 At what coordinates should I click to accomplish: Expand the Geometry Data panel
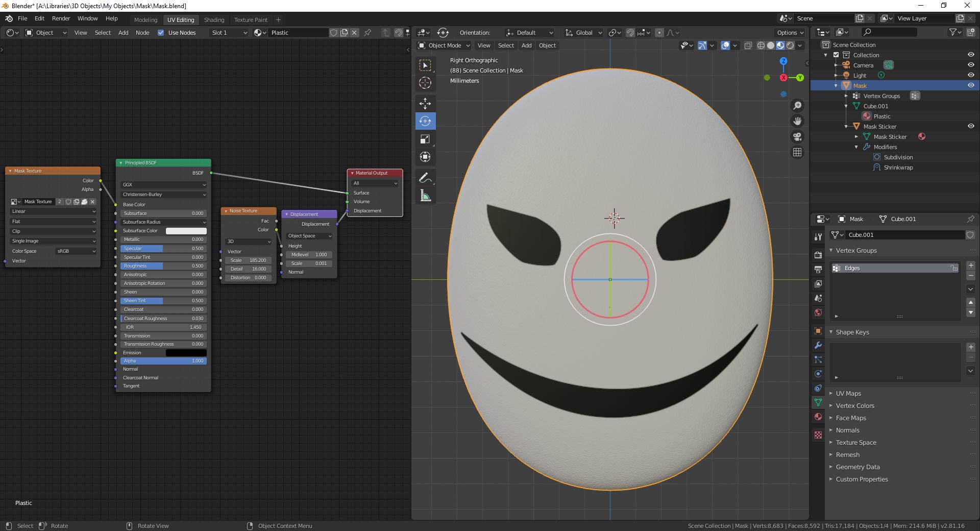(857, 467)
